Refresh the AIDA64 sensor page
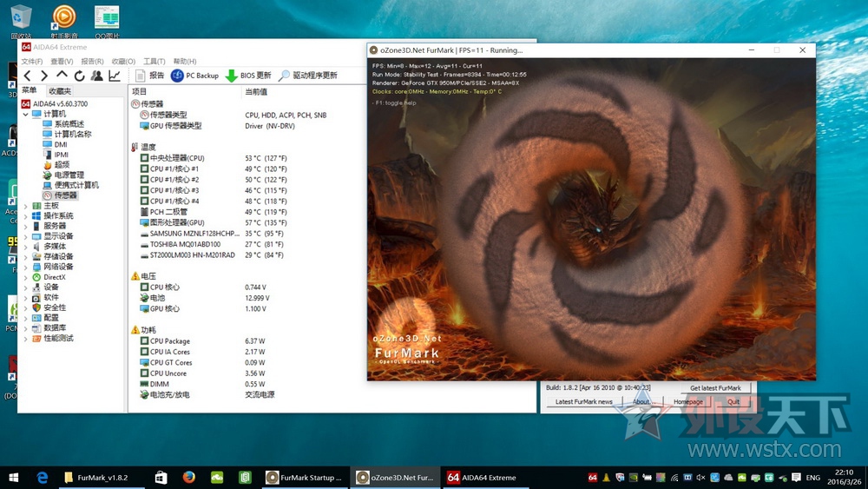868x489 pixels. point(79,76)
